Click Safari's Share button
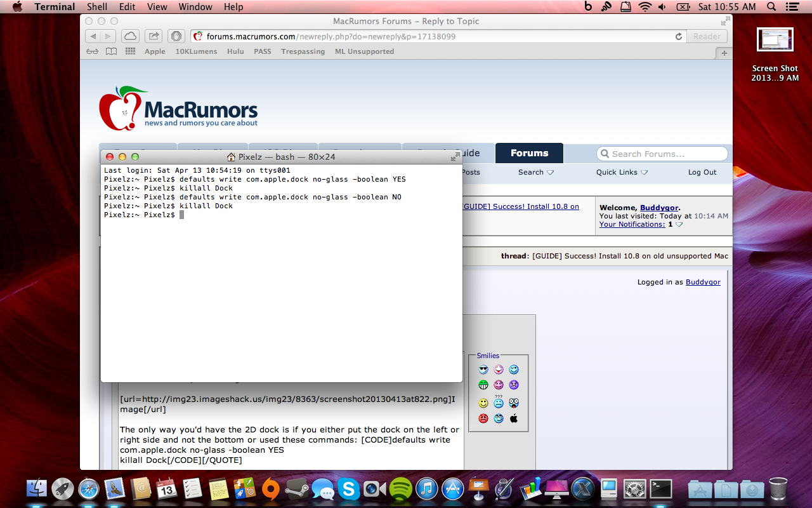 pyautogui.click(x=153, y=36)
